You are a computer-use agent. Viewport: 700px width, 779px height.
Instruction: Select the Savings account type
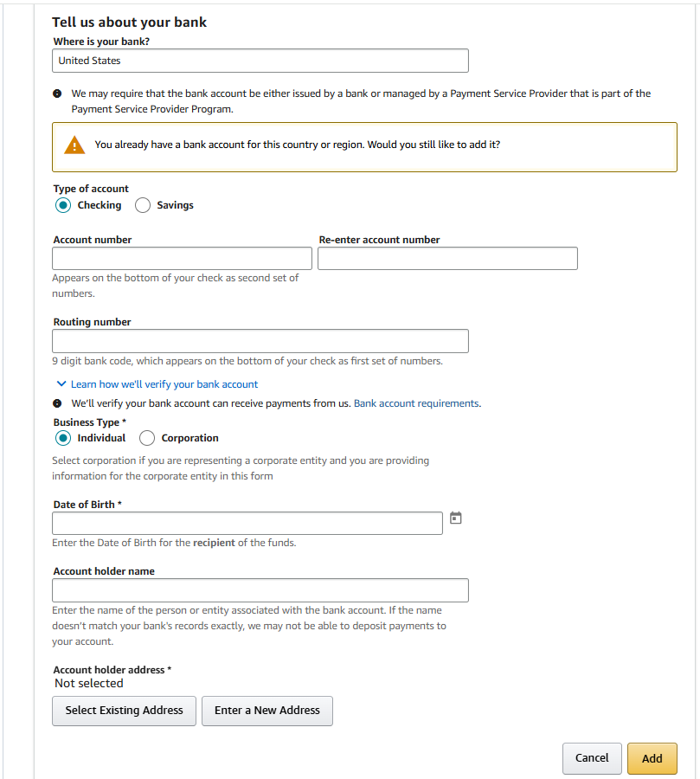pyautogui.click(x=143, y=205)
